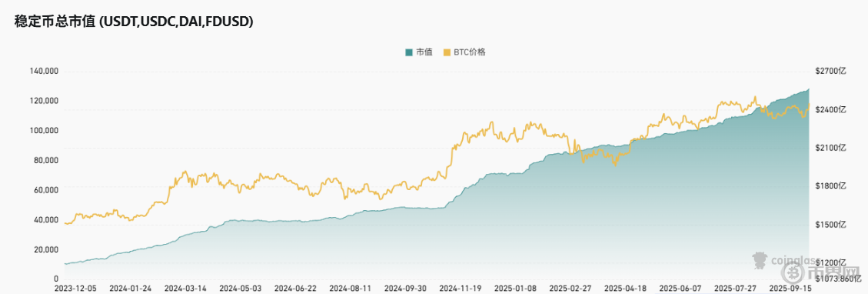Toggle the 市值 series in the legend

coord(418,52)
